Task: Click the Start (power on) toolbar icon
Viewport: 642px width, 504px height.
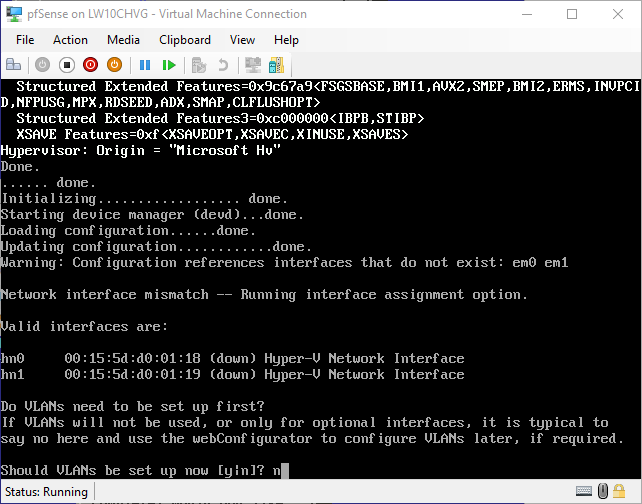Action: click(x=42, y=65)
